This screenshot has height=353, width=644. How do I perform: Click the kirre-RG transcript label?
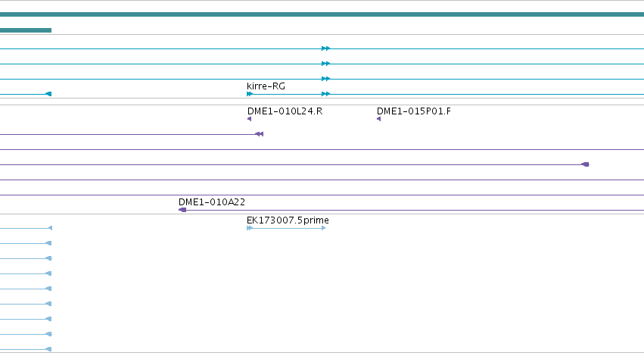coord(266,86)
